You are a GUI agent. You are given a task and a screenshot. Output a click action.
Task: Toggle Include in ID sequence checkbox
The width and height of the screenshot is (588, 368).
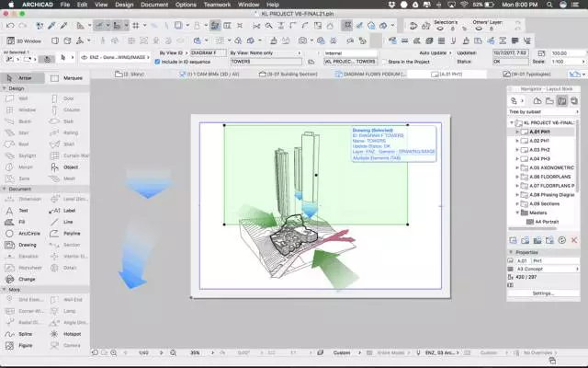click(x=157, y=62)
